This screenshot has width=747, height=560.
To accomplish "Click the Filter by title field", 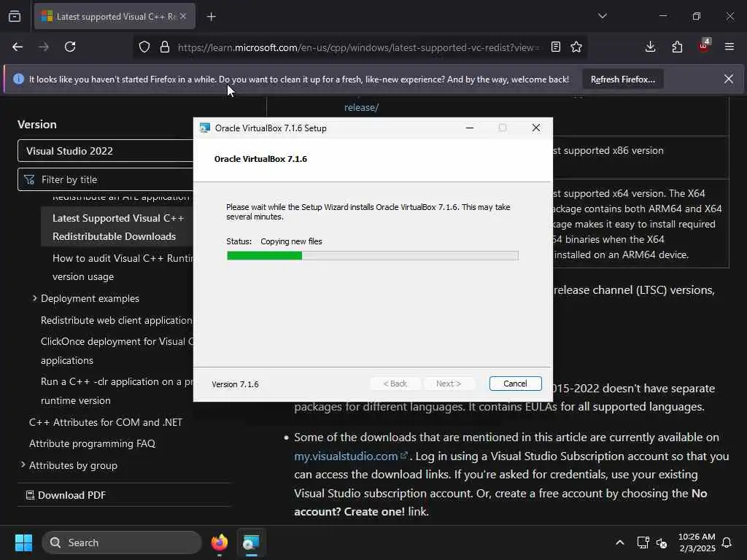I will pyautogui.click(x=105, y=179).
